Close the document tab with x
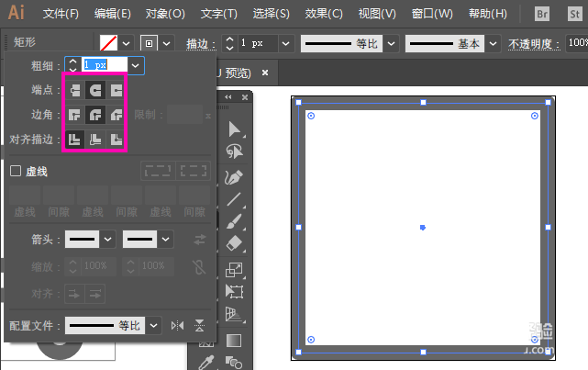Image resolution: width=588 pixels, height=370 pixels. 265,73
